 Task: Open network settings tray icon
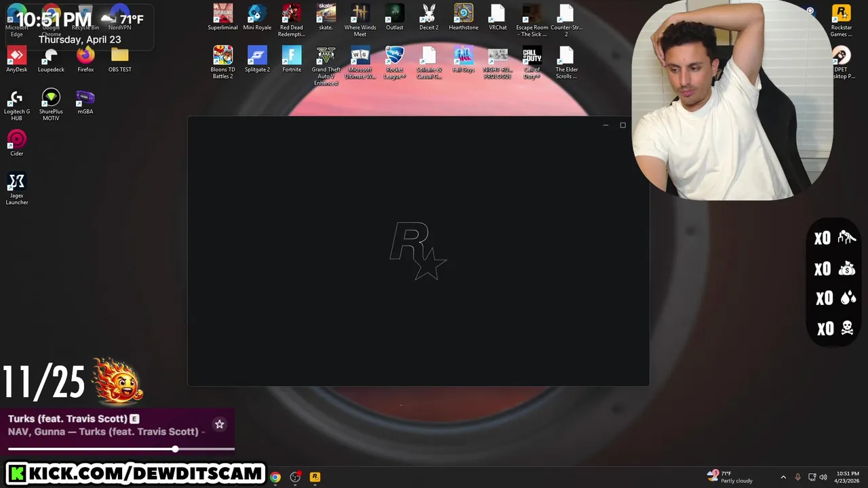click(x=812, y=477)
